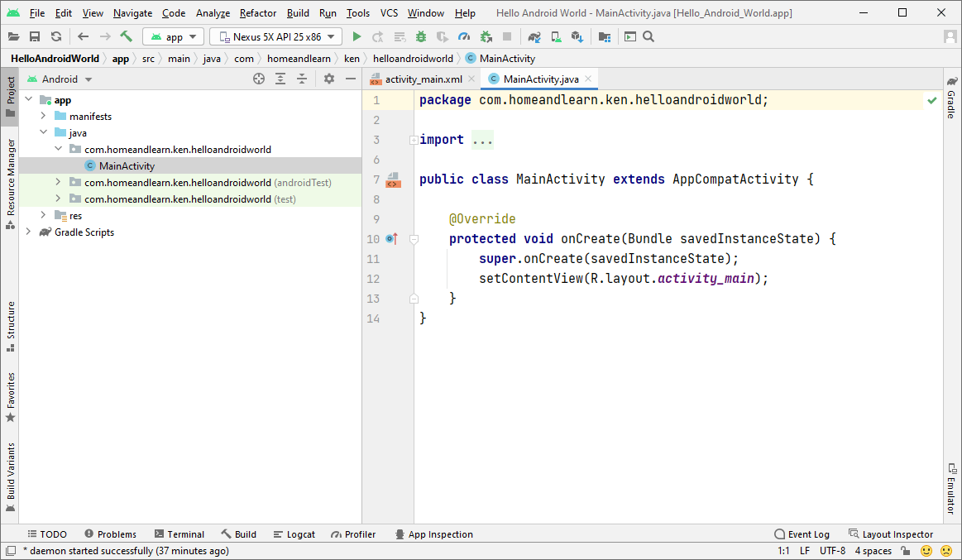The height and width of the screenshot is (560, 962).
Task: Click the Search Everywhere magnifier icon
Action: click(x=649, y=36)
